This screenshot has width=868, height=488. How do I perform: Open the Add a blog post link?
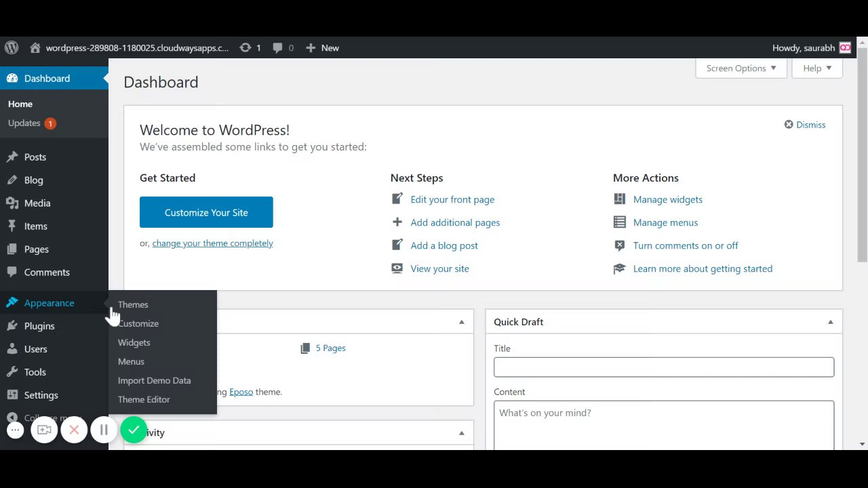click(x=444, y=245)
